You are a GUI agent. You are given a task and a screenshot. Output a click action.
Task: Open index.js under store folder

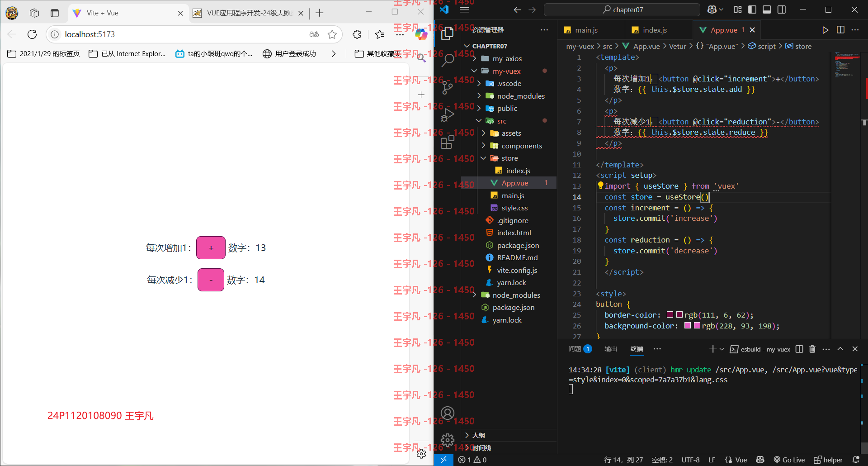point(518,171)
